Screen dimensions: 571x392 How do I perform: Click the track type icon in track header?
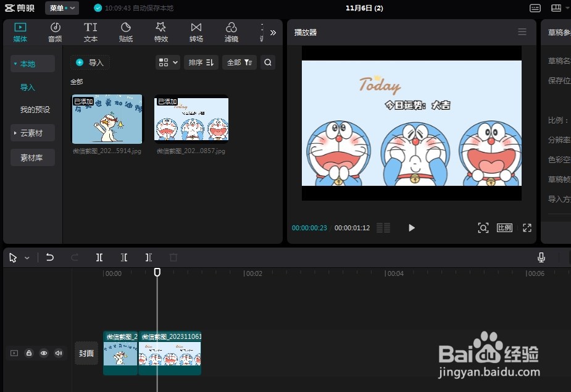coord(14,353)
